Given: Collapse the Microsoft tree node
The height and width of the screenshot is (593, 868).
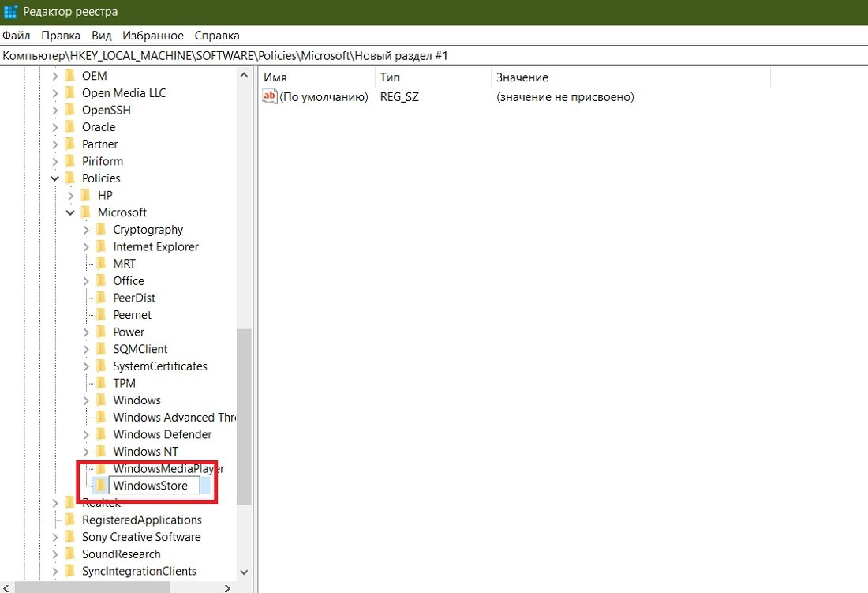Looking at the screenshot, I should [x=70, y=212].
